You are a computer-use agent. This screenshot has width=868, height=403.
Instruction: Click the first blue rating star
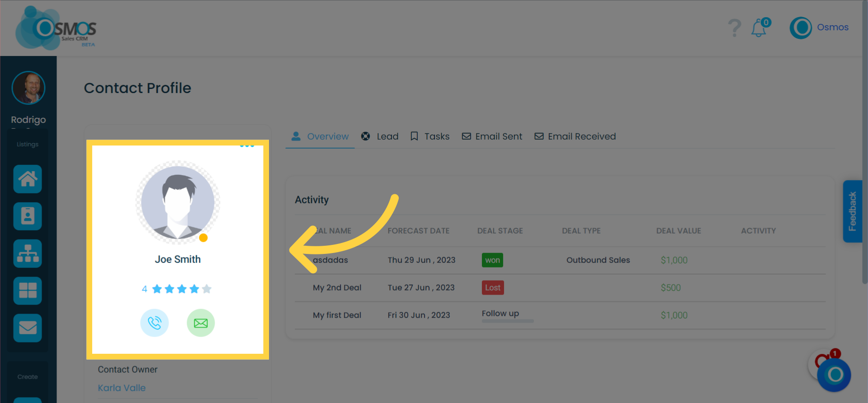tap(157, 289)
